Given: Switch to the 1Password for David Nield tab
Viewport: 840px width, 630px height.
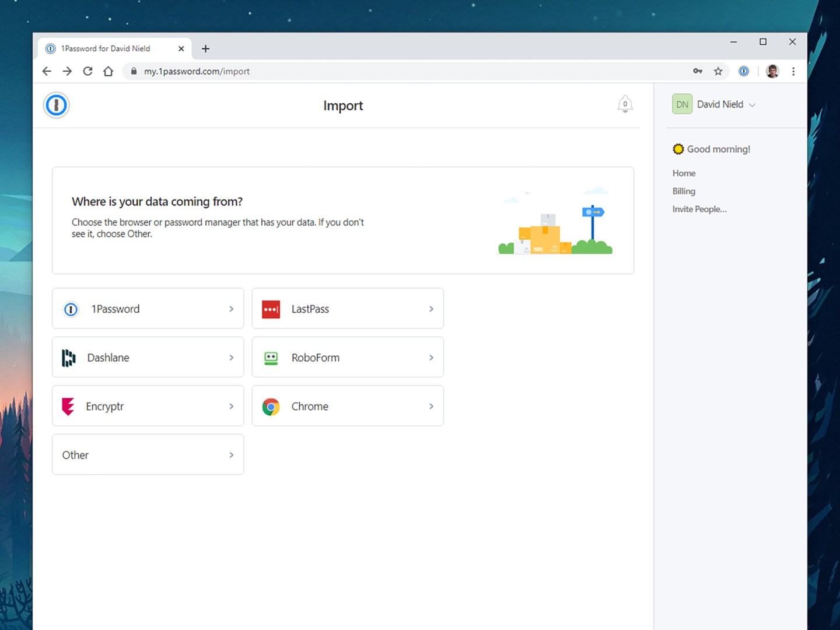Looking at the screenshot, I should tap(105, 48).
